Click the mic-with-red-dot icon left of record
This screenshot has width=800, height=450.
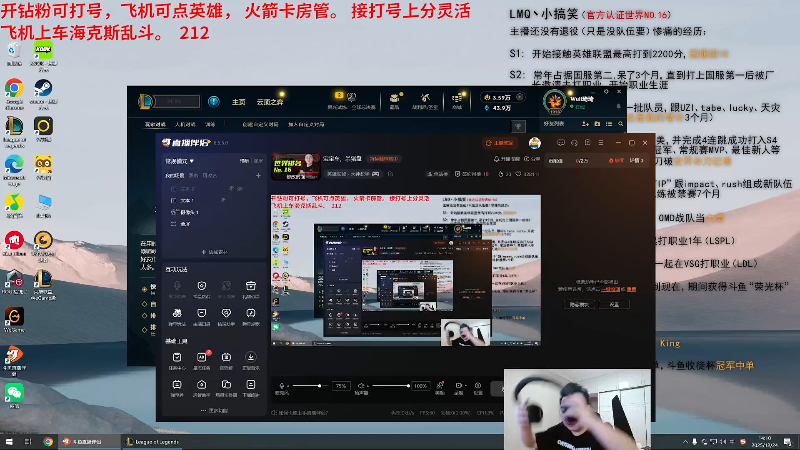point(440,386)
